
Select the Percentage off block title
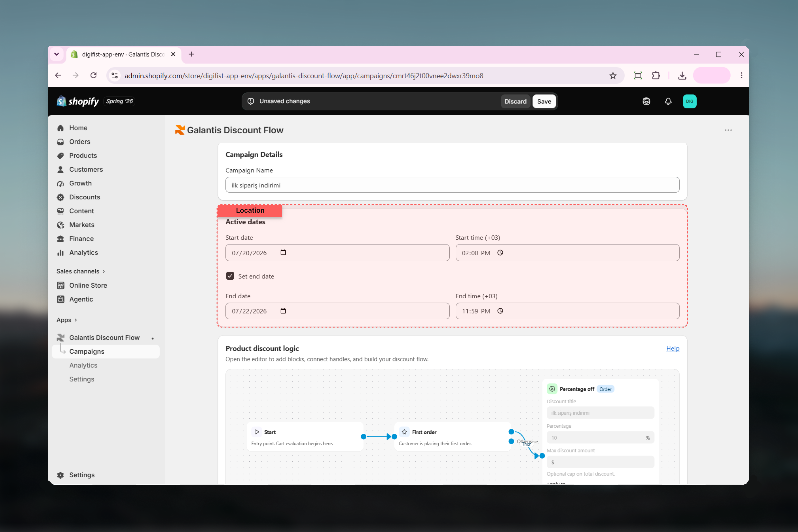tap(577, 389)
